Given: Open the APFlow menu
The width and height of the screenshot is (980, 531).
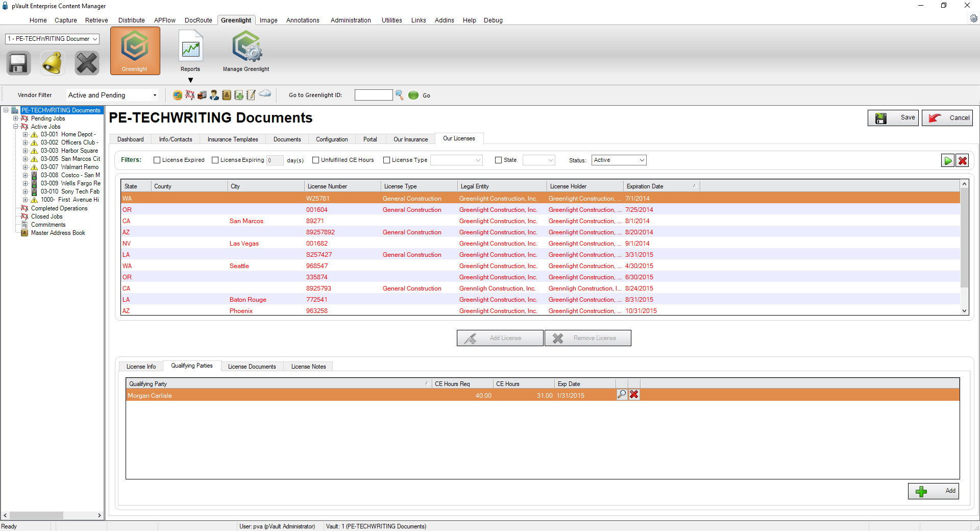Looking at the screenshot, I should pyautogui.click(x=165, y=20).
